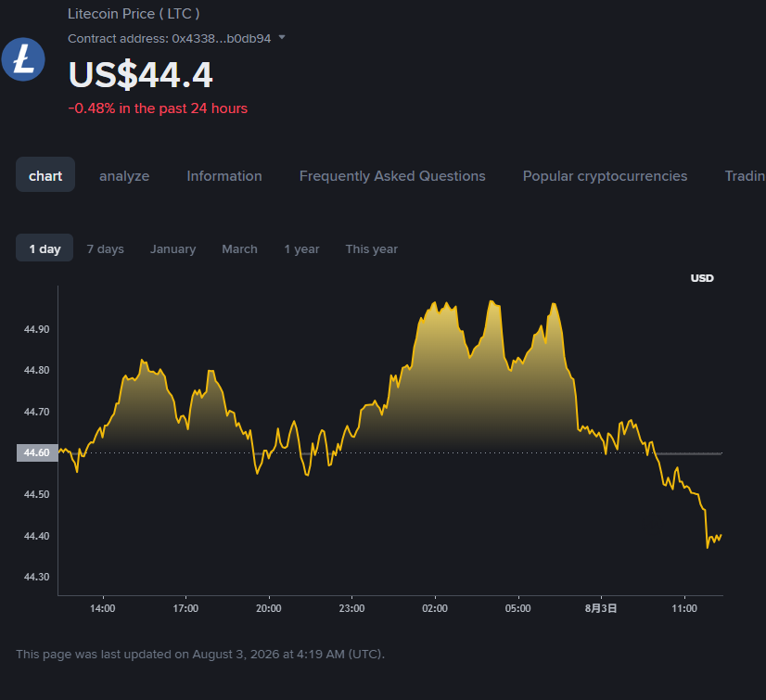
Task: Click the 17:00 time axis label
Action: 185,608
